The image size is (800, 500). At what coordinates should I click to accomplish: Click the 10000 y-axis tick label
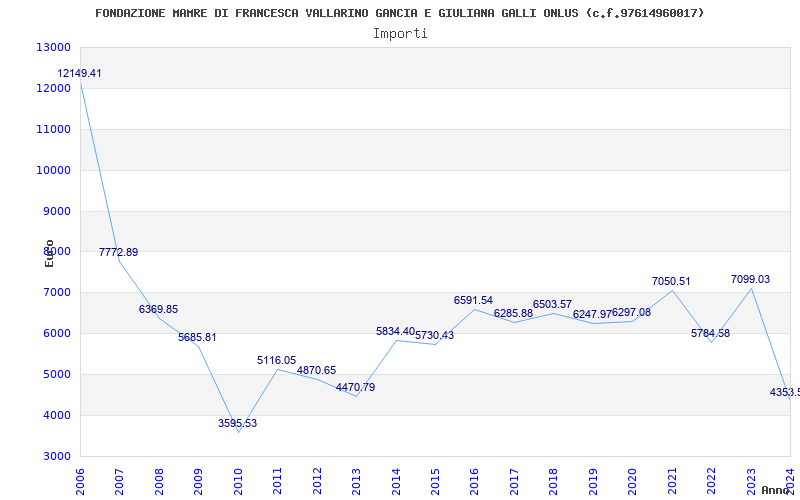click(53, 170)
